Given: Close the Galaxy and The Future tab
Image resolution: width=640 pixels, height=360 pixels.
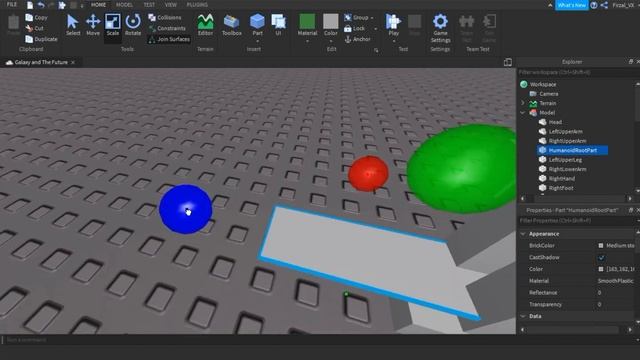Looking at the screenshot, I should 73,62.
